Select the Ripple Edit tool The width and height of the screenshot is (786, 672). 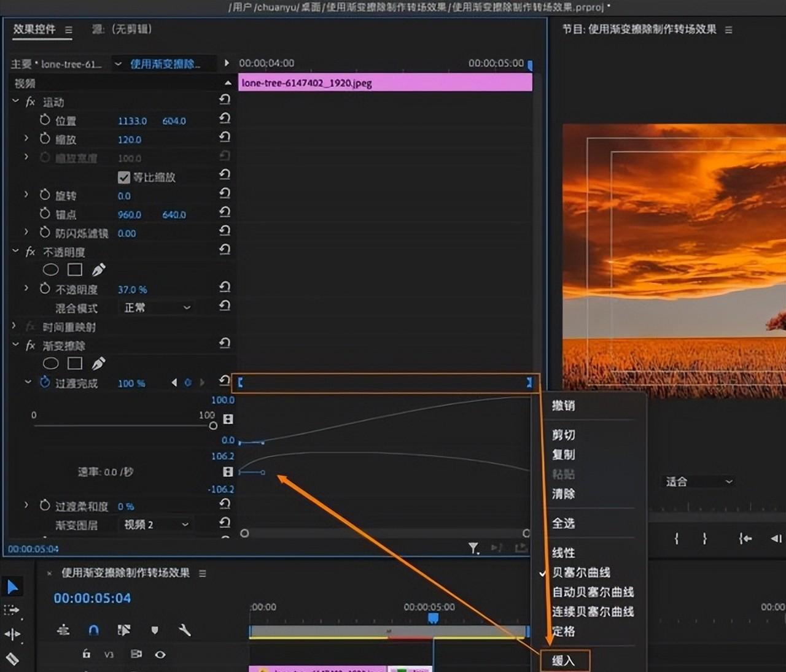point(12,634)
